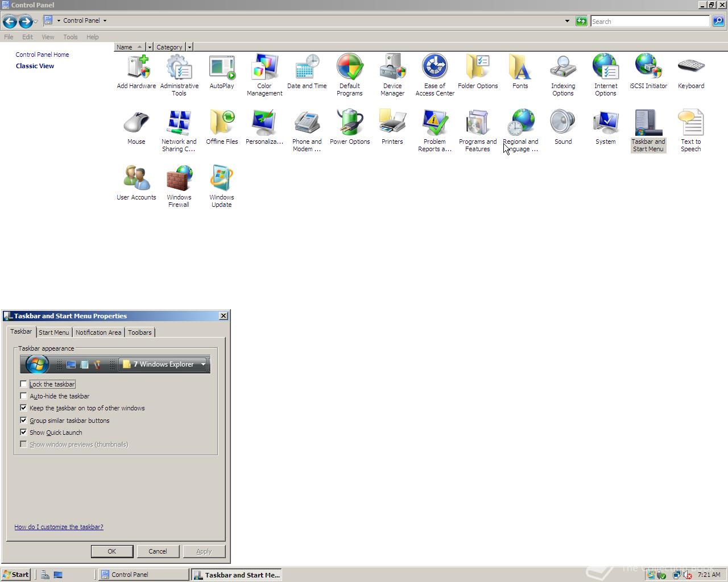
Task: Switch to the Start Menu tab
Action: [54, 332]
